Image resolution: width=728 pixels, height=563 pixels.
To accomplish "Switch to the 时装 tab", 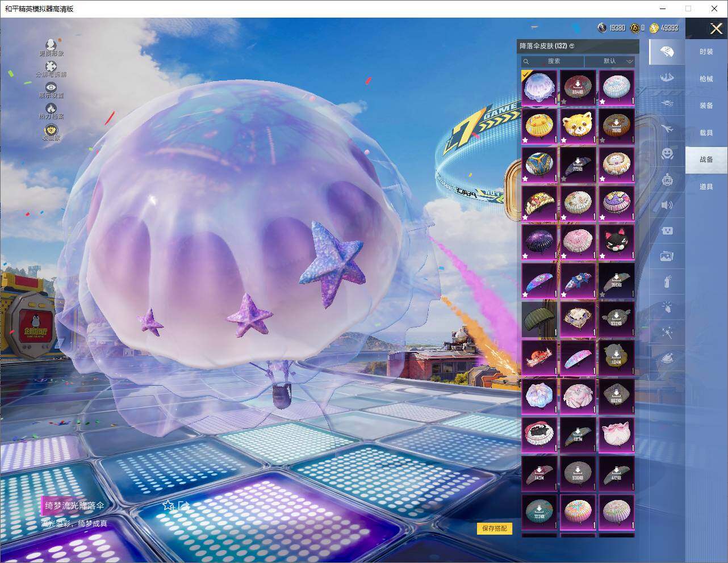I will coord(706,52).
